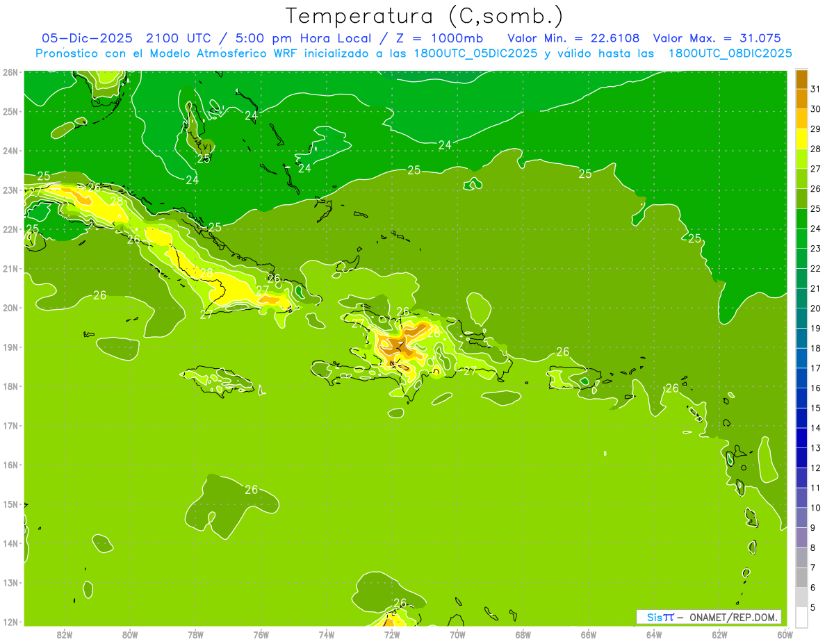The image size is (834, 644).
Task: Click the '17N' latitude axis label
Action: (x=10, y=426)
